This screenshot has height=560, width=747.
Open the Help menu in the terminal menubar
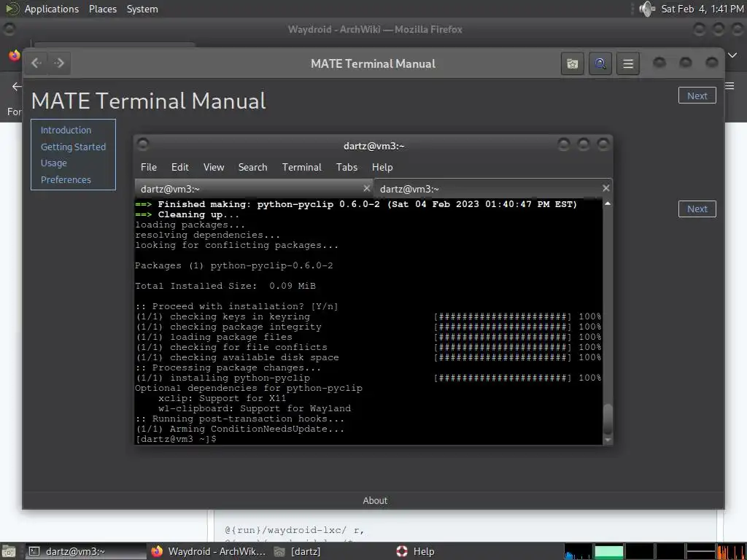[x=382, y=167]
